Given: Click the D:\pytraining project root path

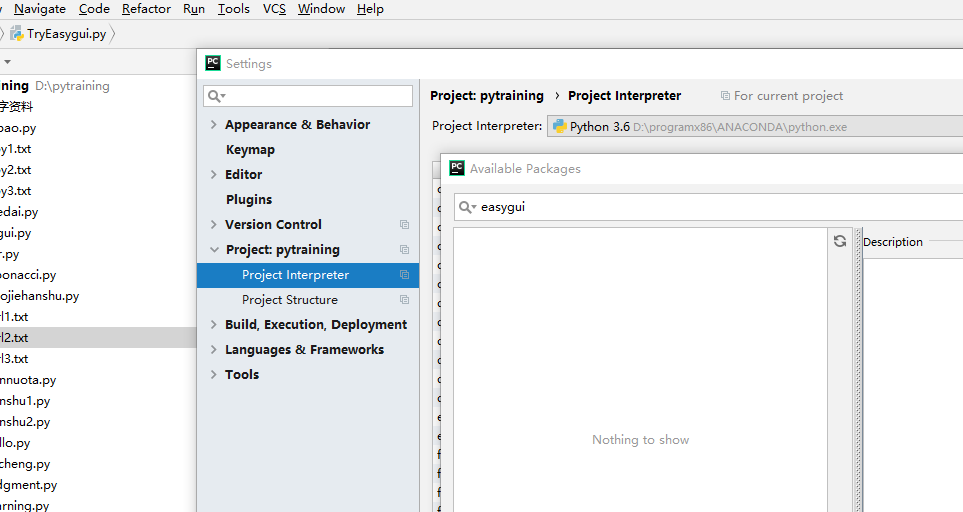Looking at the screenshot, I should tap(72, 86).
